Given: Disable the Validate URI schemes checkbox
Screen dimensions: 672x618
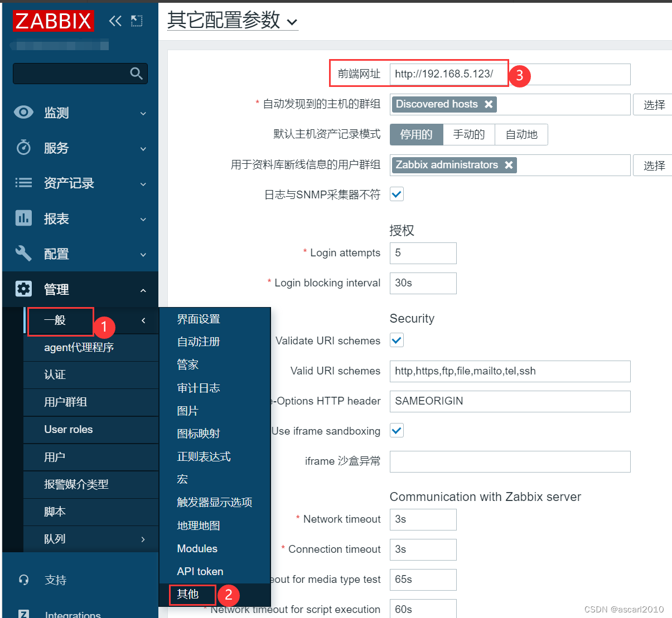Looking at the screenshot, I should 397,340.
